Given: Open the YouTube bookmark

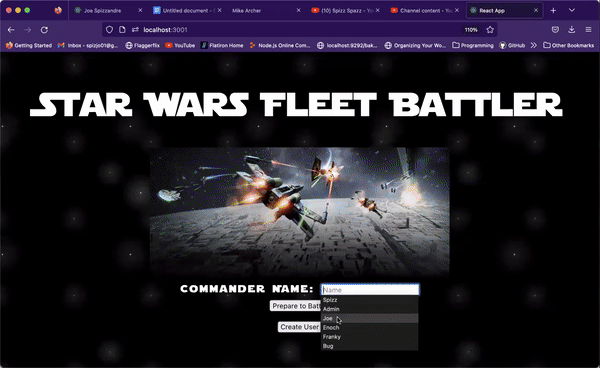Looking at the screenshot, I should [180, 46].
